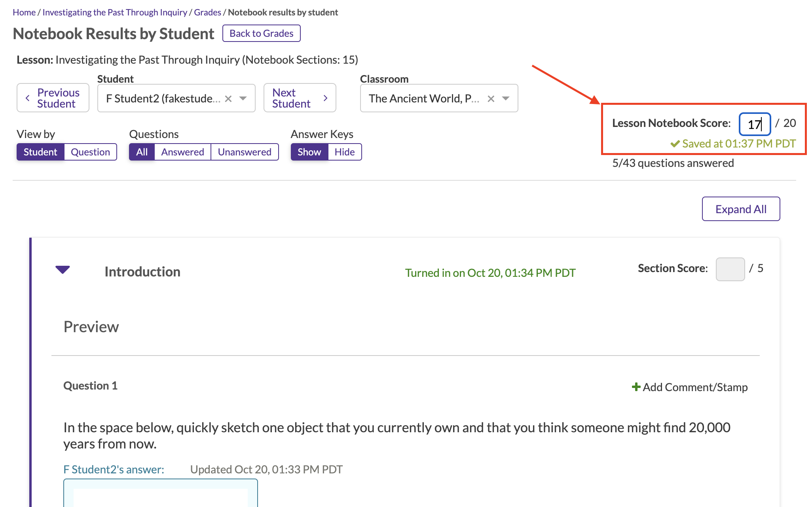Viewport: 812px width, 507px height.
Task: Open the Student dropdown arrow
Action: 243,98
